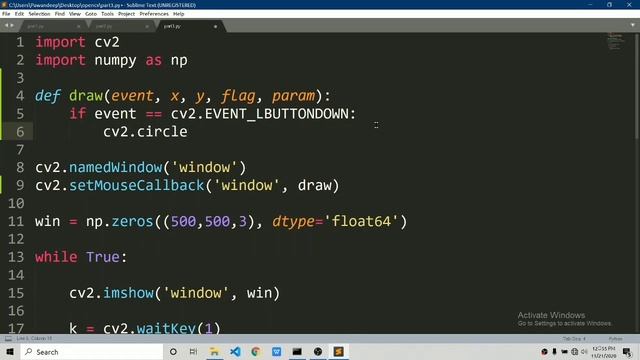
Task: Click the vertical editor scrollbar
Action: [637, 86]
